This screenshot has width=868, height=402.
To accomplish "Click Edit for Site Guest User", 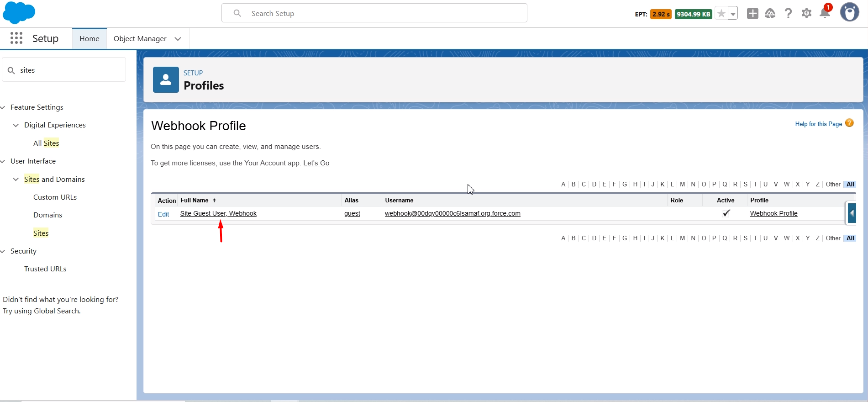I will point(163,214).
